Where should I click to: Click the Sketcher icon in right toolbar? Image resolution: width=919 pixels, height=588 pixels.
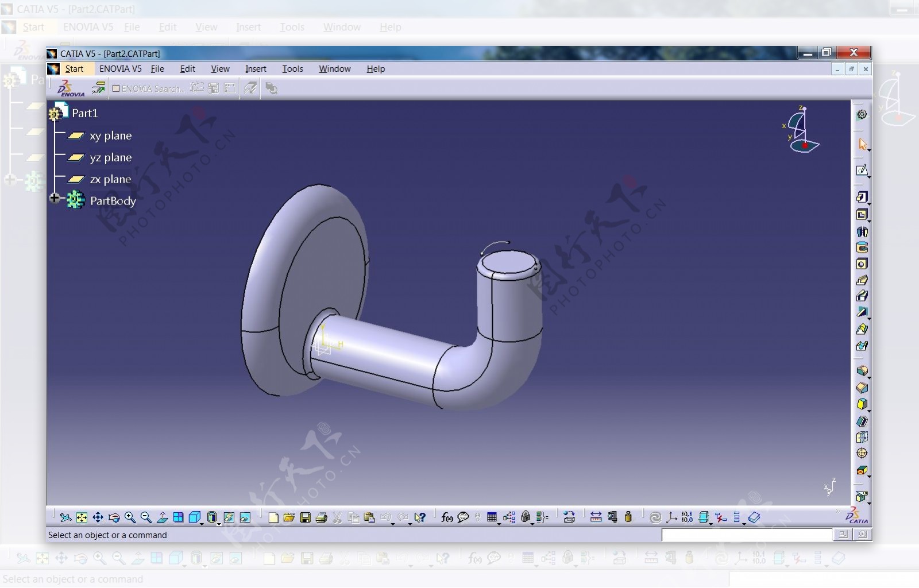tap(862, 170)
